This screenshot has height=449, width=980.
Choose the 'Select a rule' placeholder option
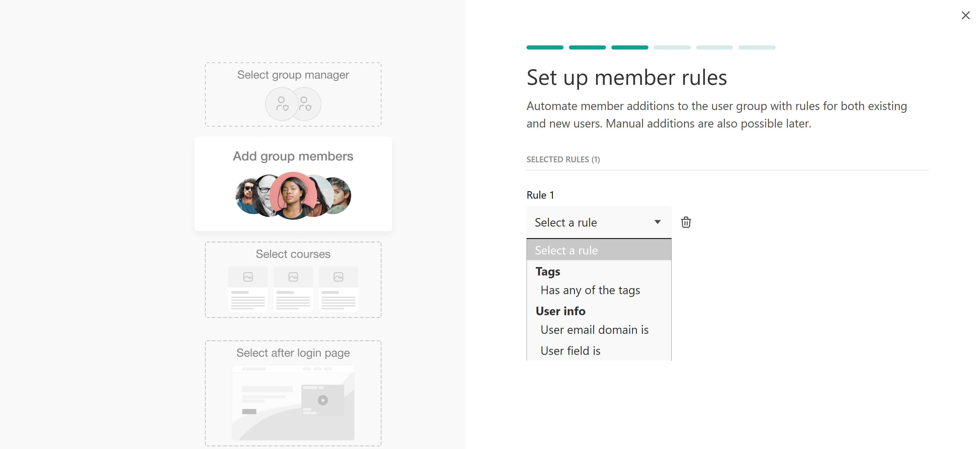[x=599, y=250]
